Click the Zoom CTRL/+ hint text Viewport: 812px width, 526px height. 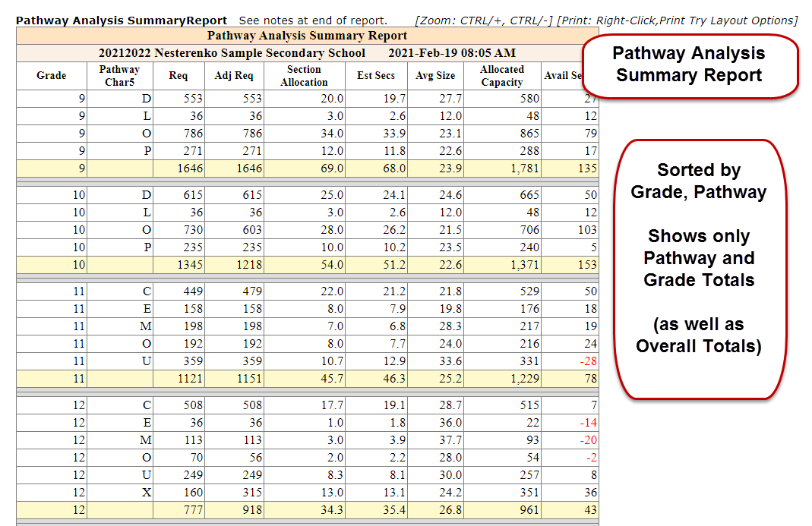pos(483,20)
